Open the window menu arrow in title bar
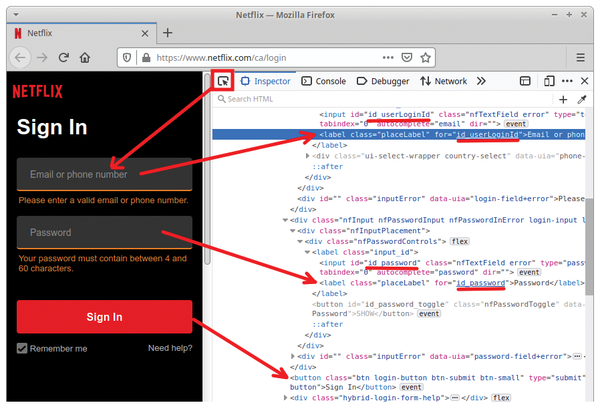 click(16, 15)
